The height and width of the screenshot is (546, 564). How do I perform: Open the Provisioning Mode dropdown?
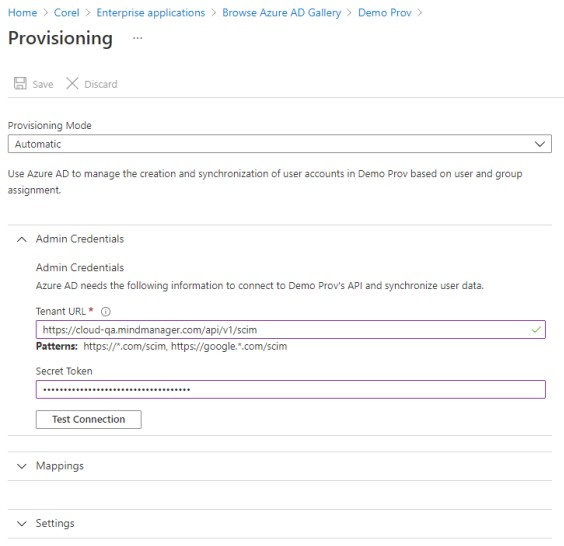[279, 144]
